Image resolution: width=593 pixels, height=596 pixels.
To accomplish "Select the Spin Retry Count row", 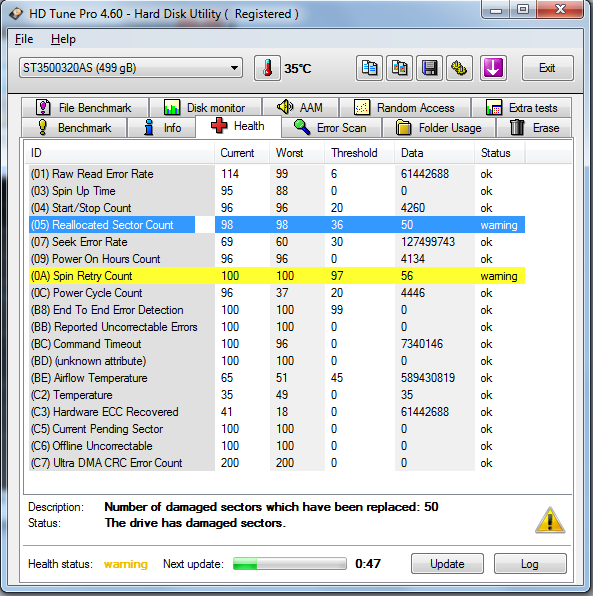I will (x=277, y=276).
